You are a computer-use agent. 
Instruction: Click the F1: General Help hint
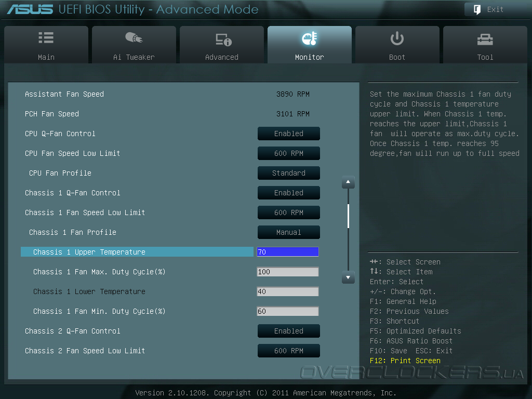click(x=403, y=301)
